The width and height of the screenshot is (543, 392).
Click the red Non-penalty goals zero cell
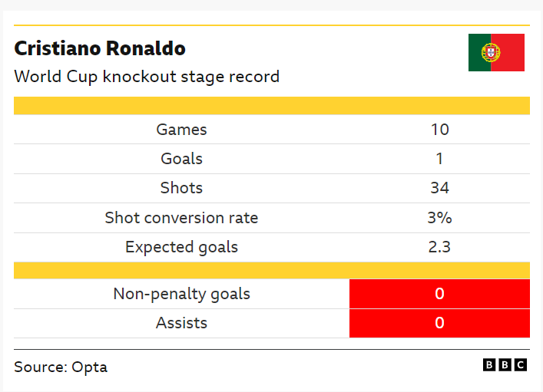point(439,294)
